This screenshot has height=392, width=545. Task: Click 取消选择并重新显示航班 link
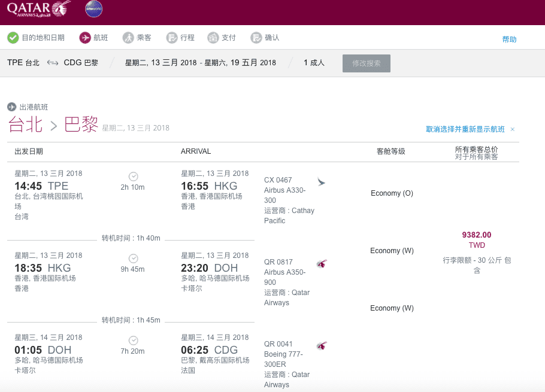[x=465, y=129]
